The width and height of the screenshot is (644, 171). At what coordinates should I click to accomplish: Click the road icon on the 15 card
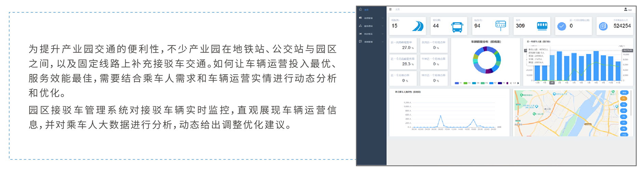click(417, 26)
